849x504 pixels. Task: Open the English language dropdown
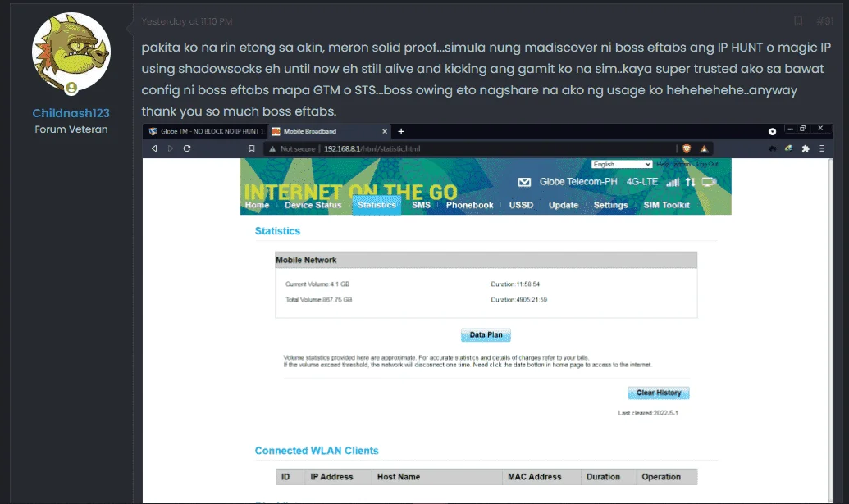(622, 164)
